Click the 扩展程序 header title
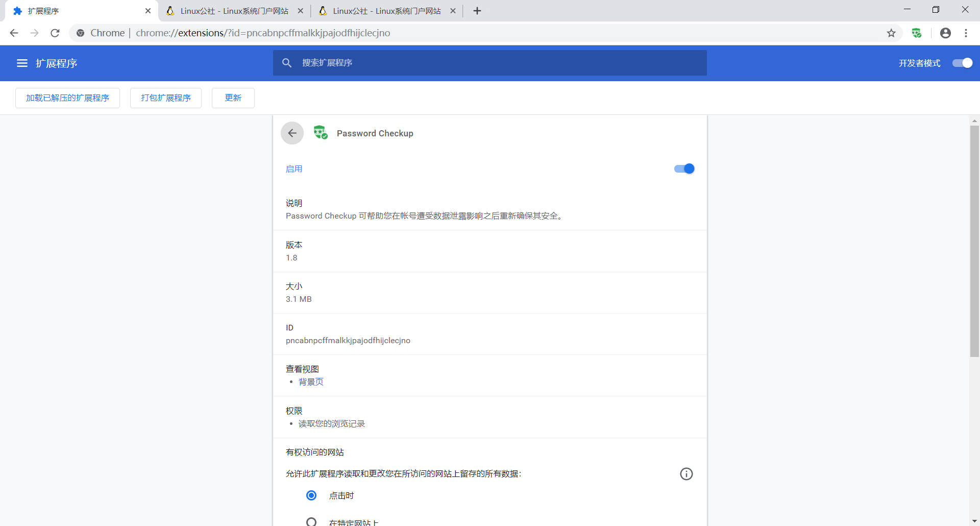The height and width of the screenshot is (526, 980). tap(56, 63)
